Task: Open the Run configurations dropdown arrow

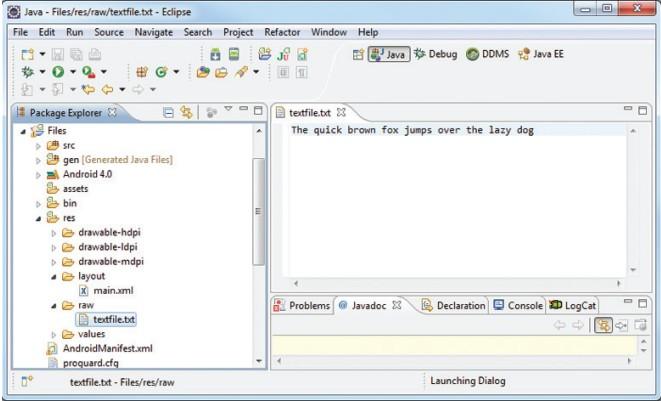Action: tap(73, 72)
